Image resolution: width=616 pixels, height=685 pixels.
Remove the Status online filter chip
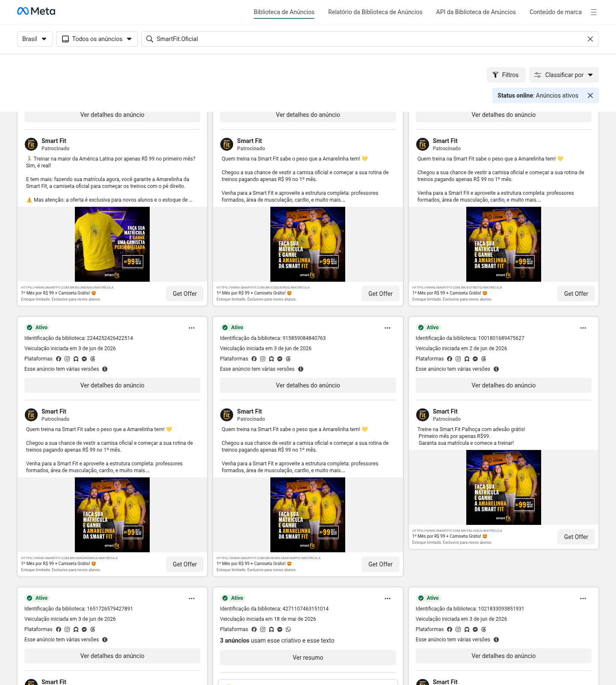click(x=590, y=95)
